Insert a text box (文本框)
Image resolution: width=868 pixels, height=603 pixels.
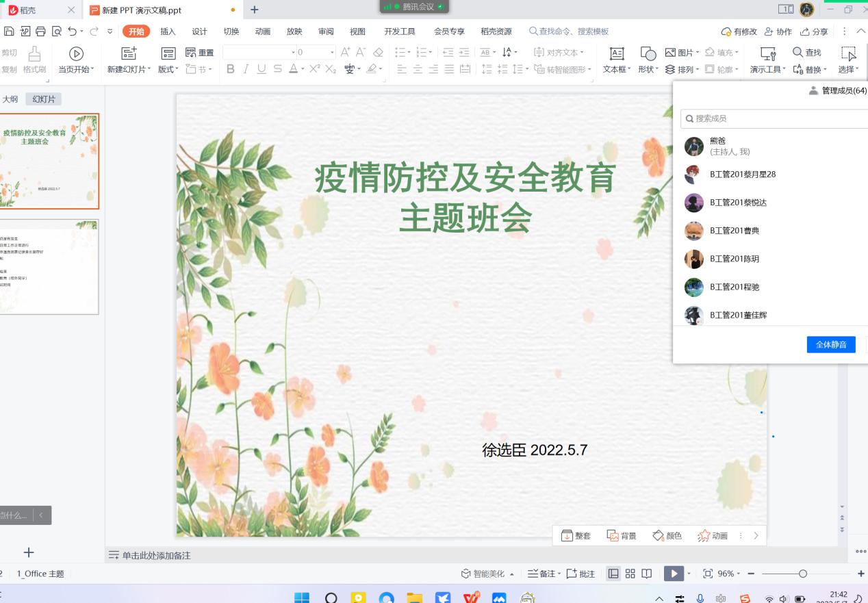coord(617,60)
